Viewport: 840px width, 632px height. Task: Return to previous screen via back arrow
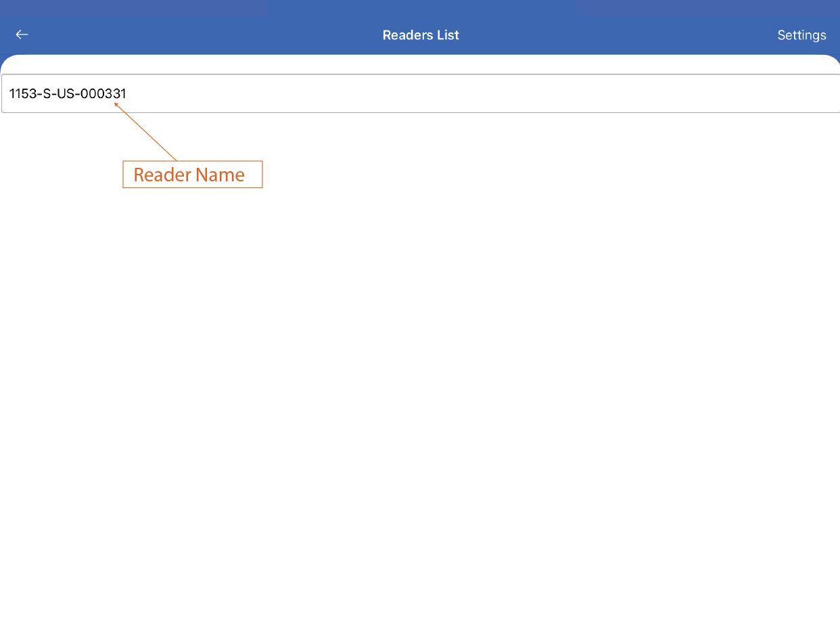coord(22,35)
